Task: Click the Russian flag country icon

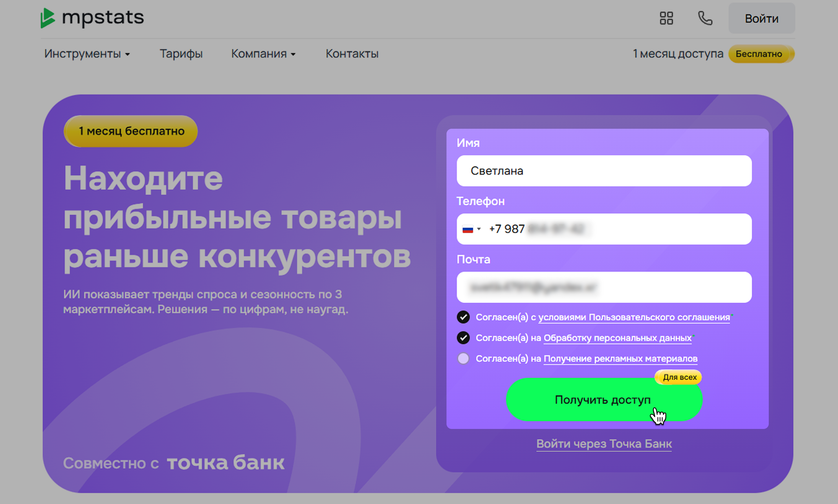Action: [468, 229]
